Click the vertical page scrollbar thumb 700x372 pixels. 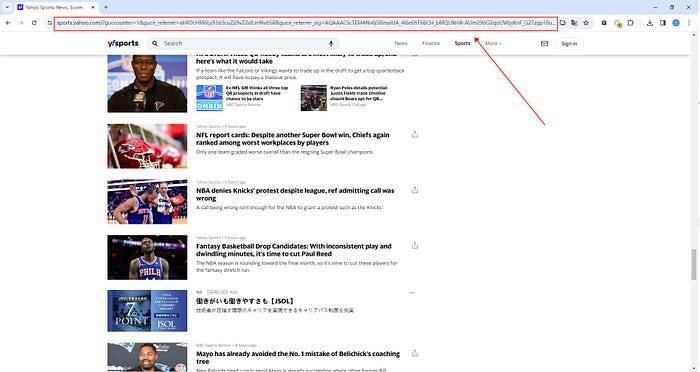point(694,264)
